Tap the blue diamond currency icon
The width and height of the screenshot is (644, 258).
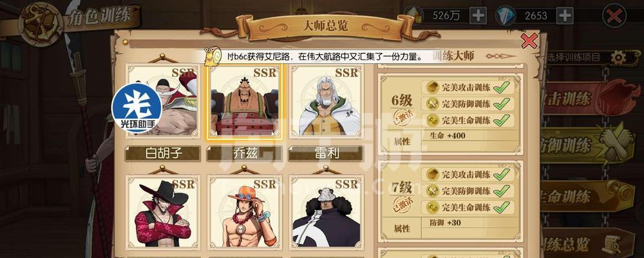tap(506, 15)
